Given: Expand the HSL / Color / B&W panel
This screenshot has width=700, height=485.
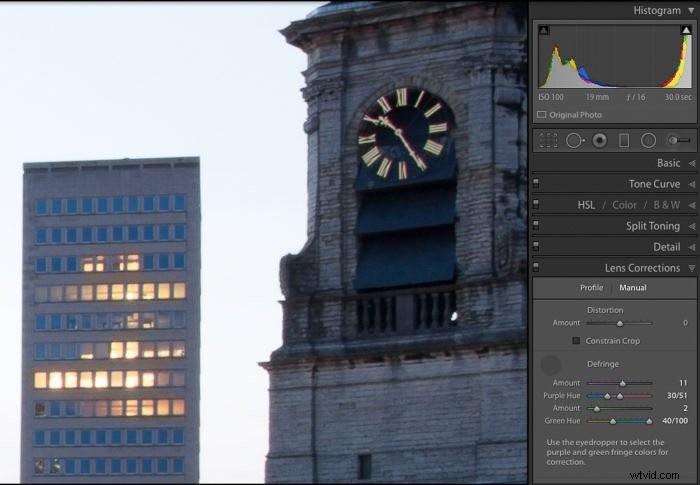Looking at the screenshot, I should (x=692, y=205).
